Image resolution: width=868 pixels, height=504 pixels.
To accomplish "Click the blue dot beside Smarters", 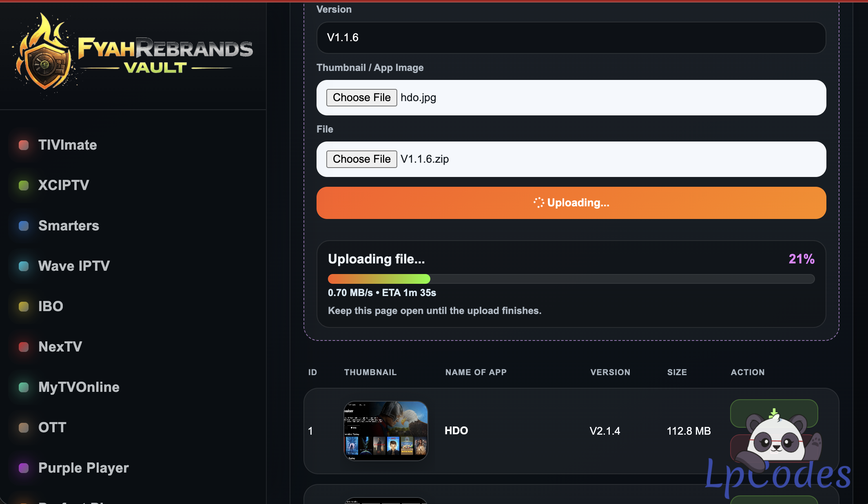I will [24, 226].
